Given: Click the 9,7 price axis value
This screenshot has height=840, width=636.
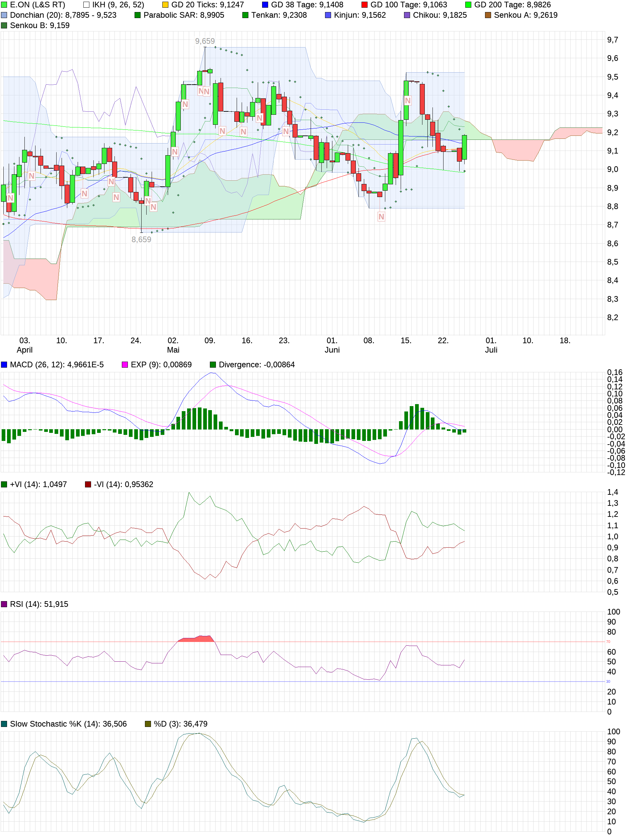Looking at the screenshot, I should tap(613, 40).
